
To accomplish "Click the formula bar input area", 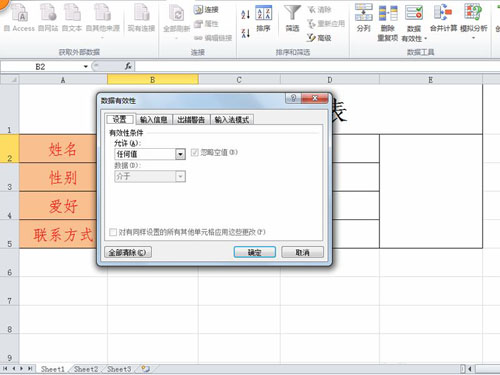I will pyautogui.click(x=317, y=67).
